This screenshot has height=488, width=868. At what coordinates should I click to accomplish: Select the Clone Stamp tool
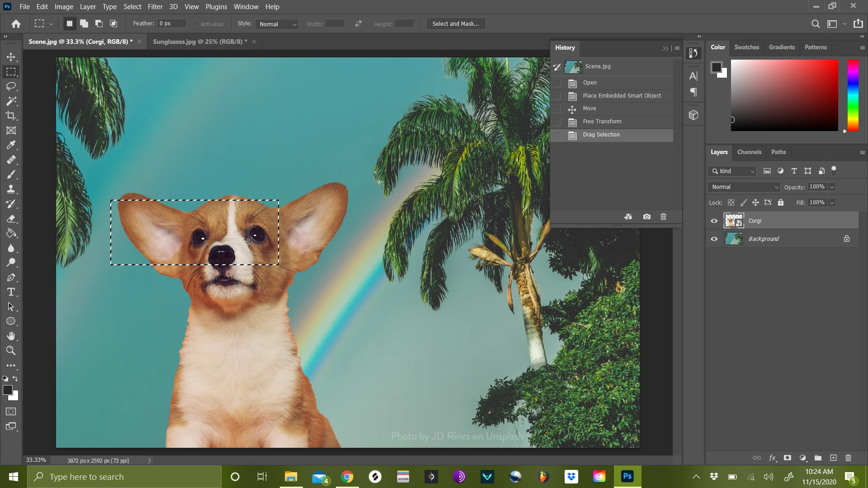[x=11, y=189]
